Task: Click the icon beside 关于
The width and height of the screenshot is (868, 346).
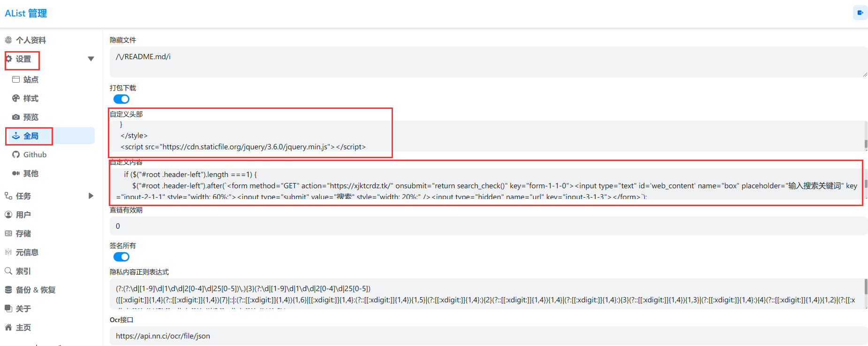Action: tap(8, 308)
